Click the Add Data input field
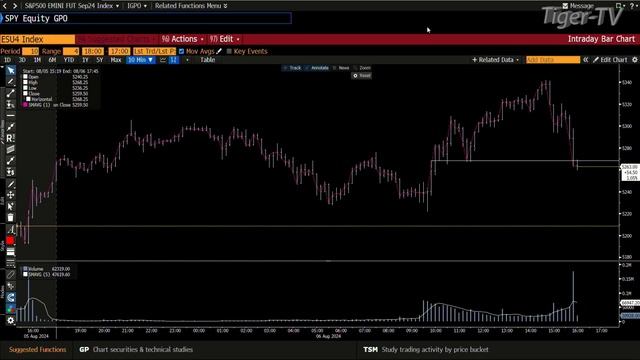The image size is (640, 360). pyautogui.click(x=553, y=60)
